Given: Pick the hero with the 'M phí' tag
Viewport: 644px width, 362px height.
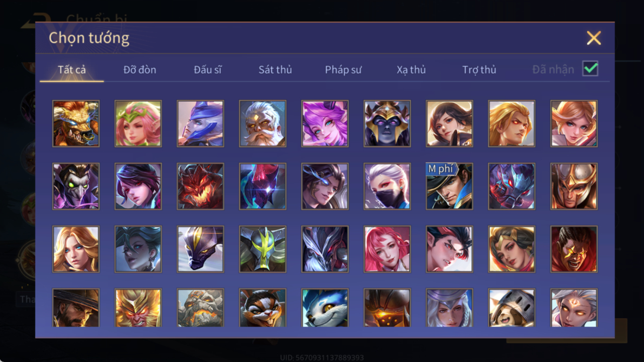Looking at the screenshot, I should click(x=449, y=186).
